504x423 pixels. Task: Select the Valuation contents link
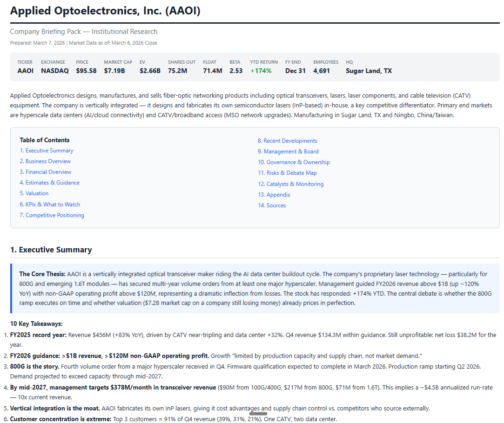pyautogui.click(x=34, y=193)
